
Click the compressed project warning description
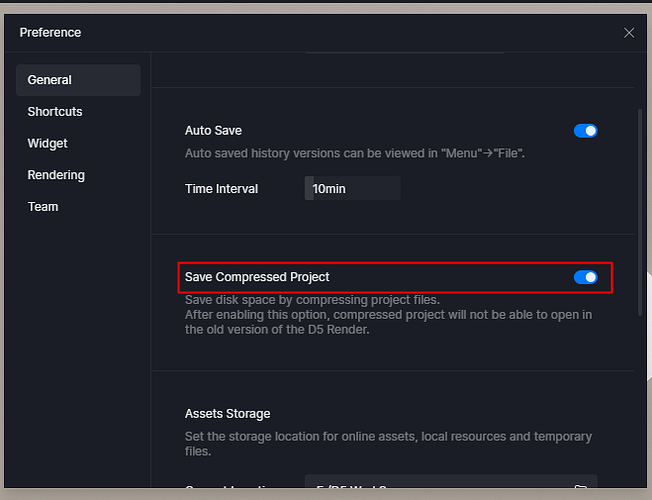click(388, 322)
